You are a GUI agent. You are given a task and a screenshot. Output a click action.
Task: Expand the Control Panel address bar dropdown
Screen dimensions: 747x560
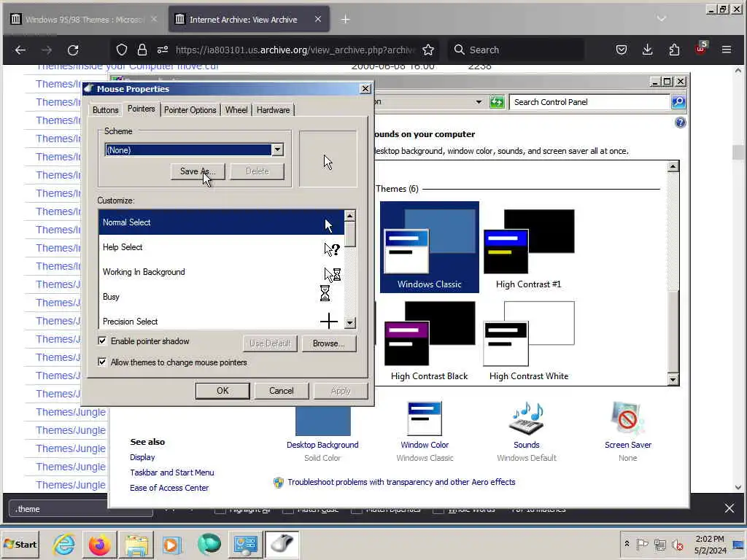tap(479, 102)
